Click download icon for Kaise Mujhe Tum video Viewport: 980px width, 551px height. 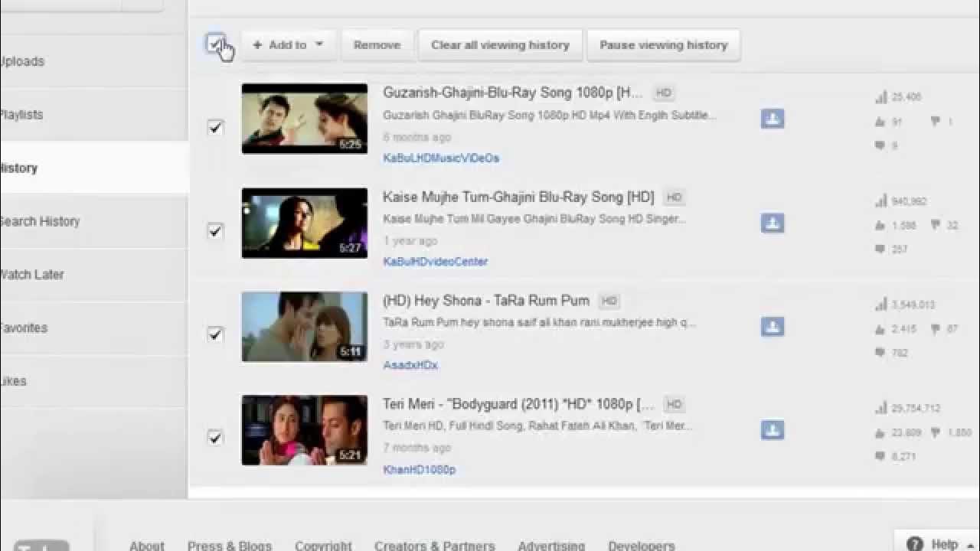773,223
